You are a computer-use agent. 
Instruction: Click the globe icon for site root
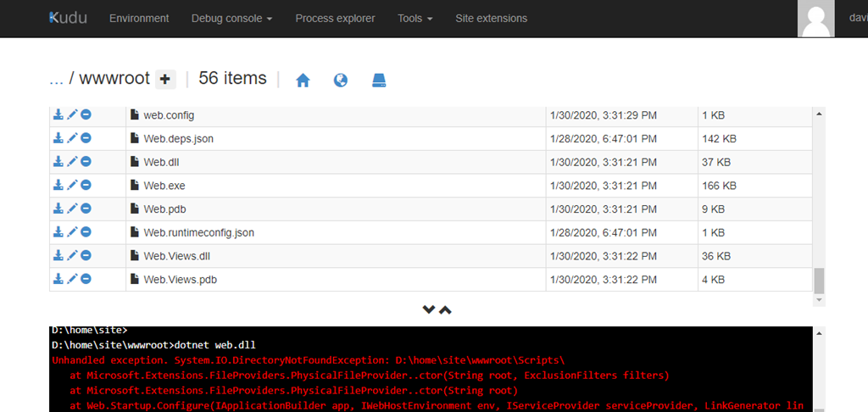(x=341, y=80)
